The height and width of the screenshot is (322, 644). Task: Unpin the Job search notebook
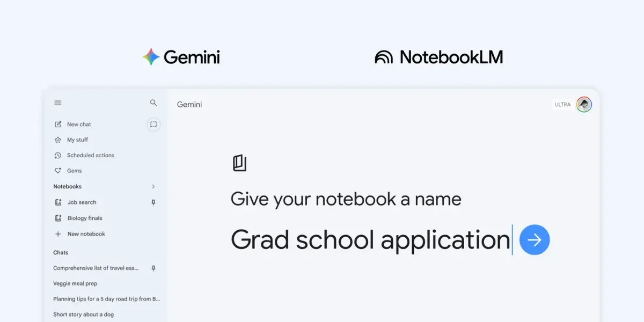pyautogui.click(x=153, y=202)
